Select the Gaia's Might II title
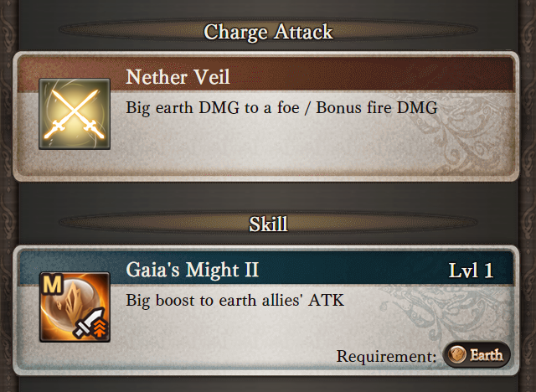The width and height of the screenshot is (536, 392). click(x=192, y=271)
